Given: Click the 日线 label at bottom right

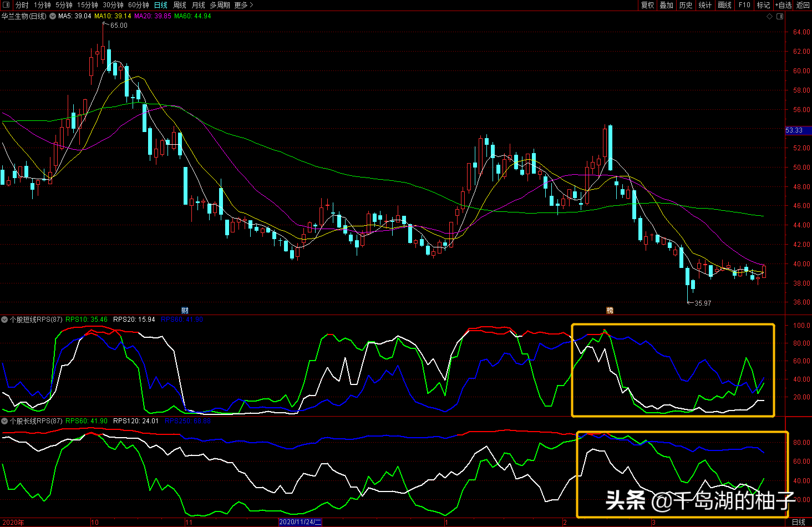Looking at the screenshot, I should [799, 523].
